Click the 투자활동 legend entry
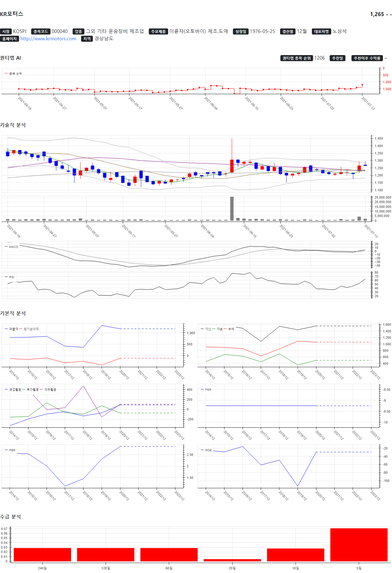Screen dimensions: 392x573 [x=31, y=390]
